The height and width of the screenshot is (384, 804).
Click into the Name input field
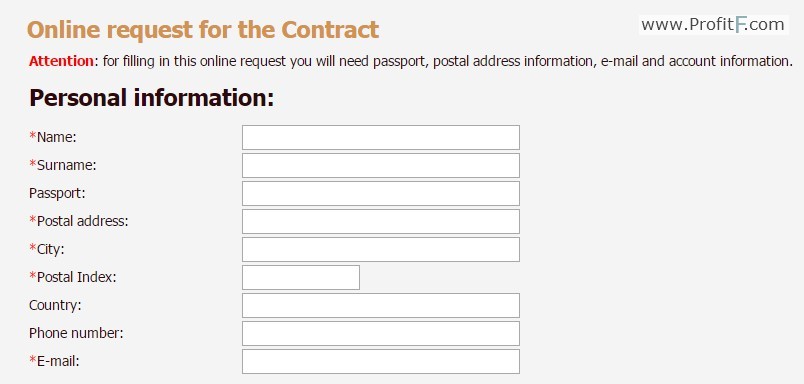380,137
